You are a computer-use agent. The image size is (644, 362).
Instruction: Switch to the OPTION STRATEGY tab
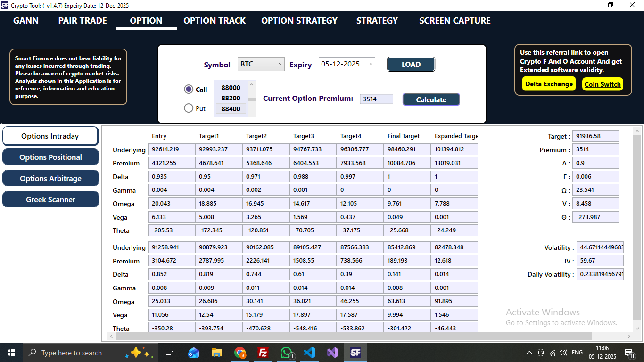pyautogui.click(x=299, y=20)
